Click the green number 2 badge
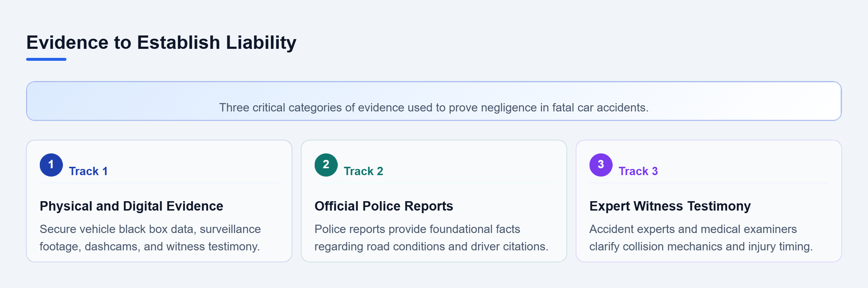The height and width of the screenshot is (288, 868). click(326, 165)
